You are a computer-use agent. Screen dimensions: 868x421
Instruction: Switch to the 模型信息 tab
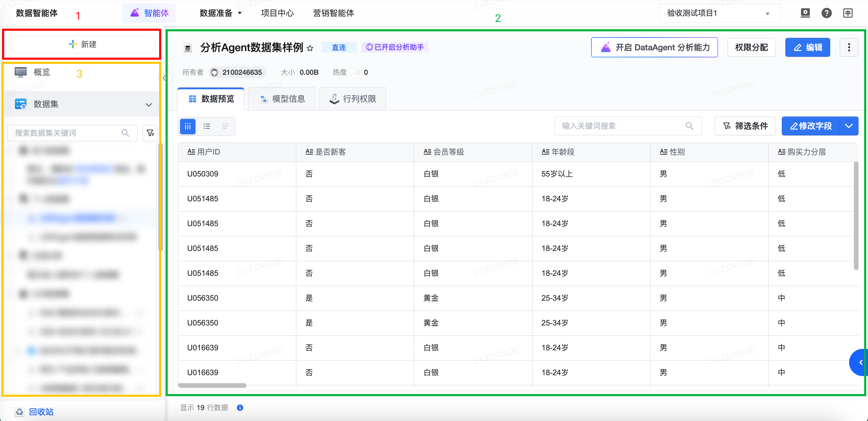click(282, 99)
